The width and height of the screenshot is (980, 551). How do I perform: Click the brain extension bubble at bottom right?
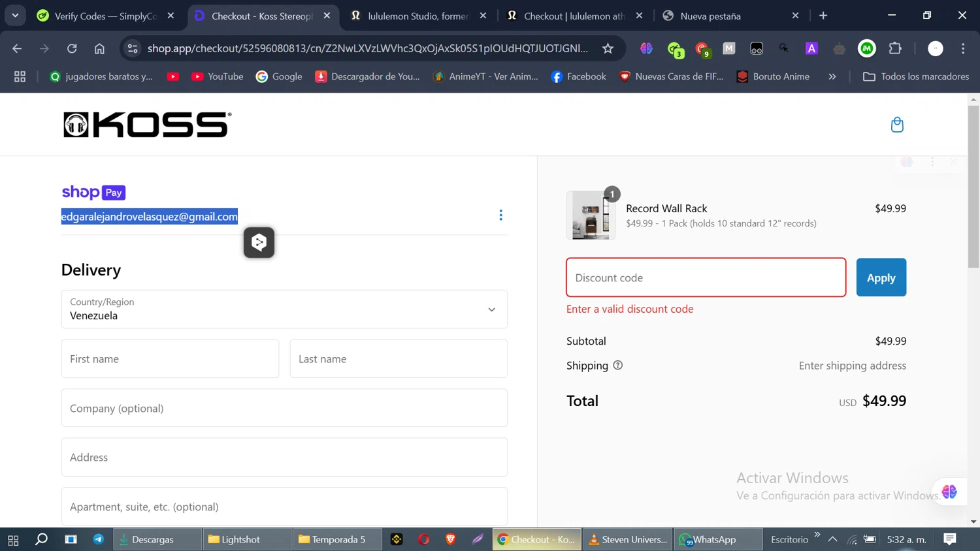click(949, 492)
